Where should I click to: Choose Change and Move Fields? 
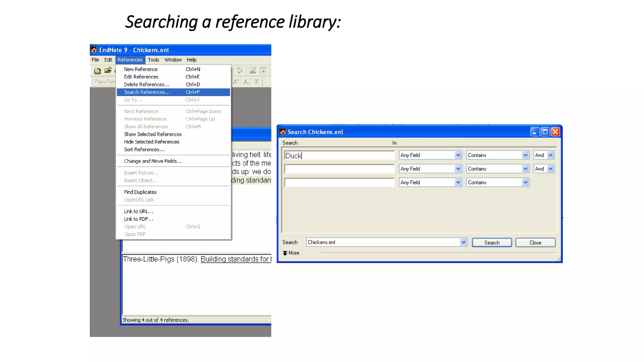pos(173,161)
